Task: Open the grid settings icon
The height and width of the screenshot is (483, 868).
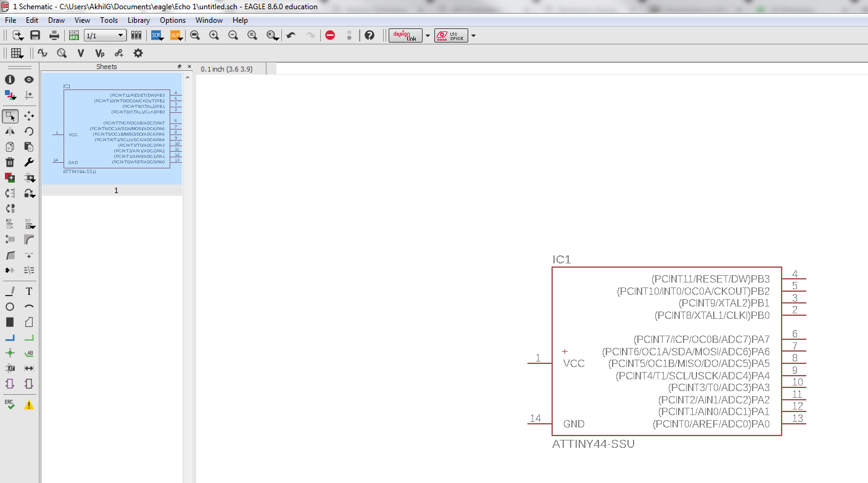Action: pyautogui.click(x=17, y=53)
